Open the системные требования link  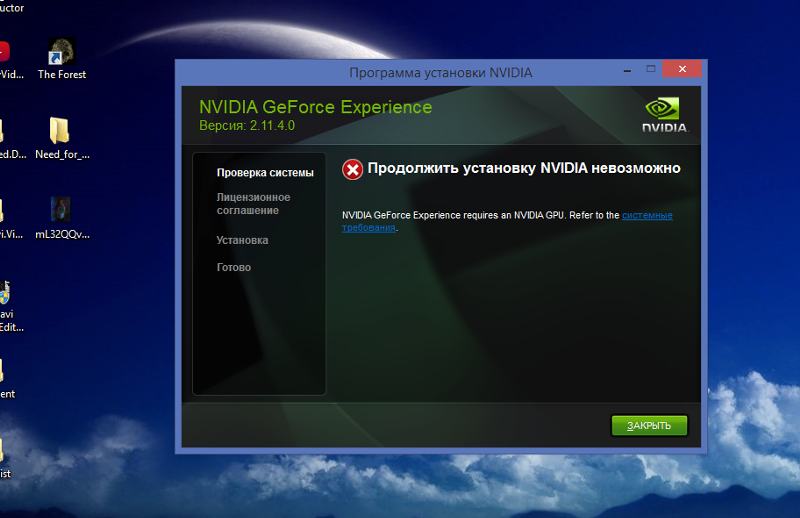point(647,215)
